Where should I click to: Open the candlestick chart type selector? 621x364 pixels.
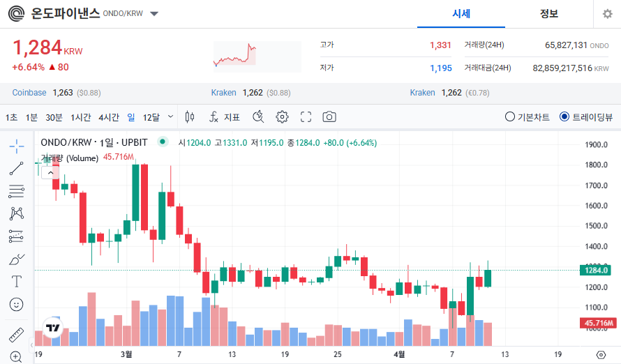190,116
